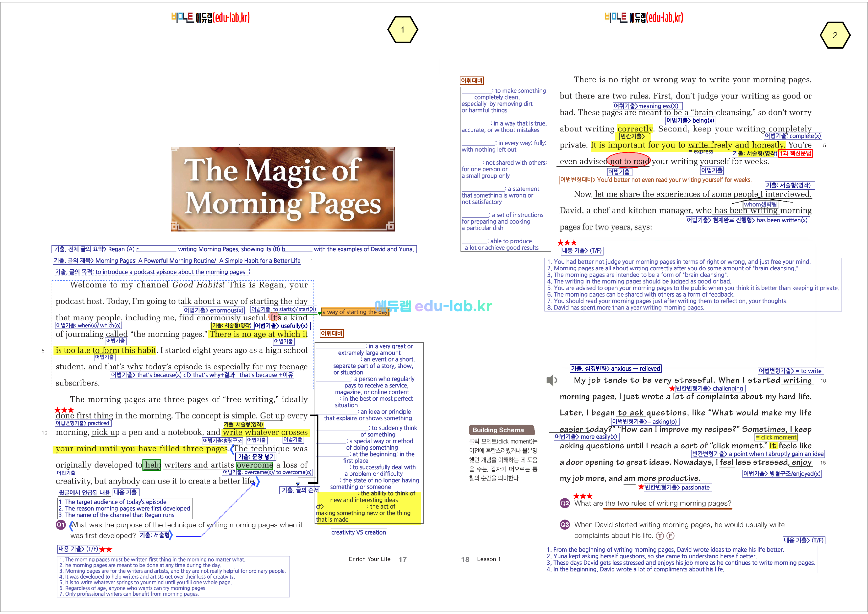Click the green highlighted word 'overcome'
The height and width of the screenshot is (614, 868).
(x=254, y=464)
